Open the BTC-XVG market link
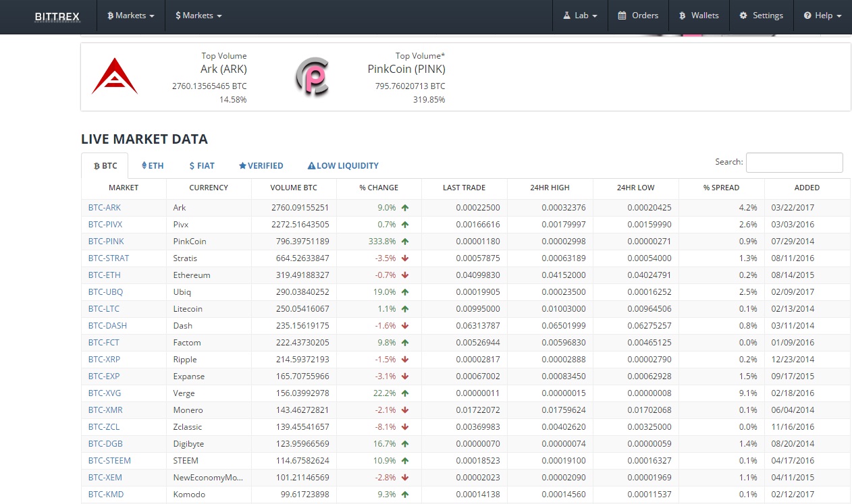852x504 pixels. 105,393
